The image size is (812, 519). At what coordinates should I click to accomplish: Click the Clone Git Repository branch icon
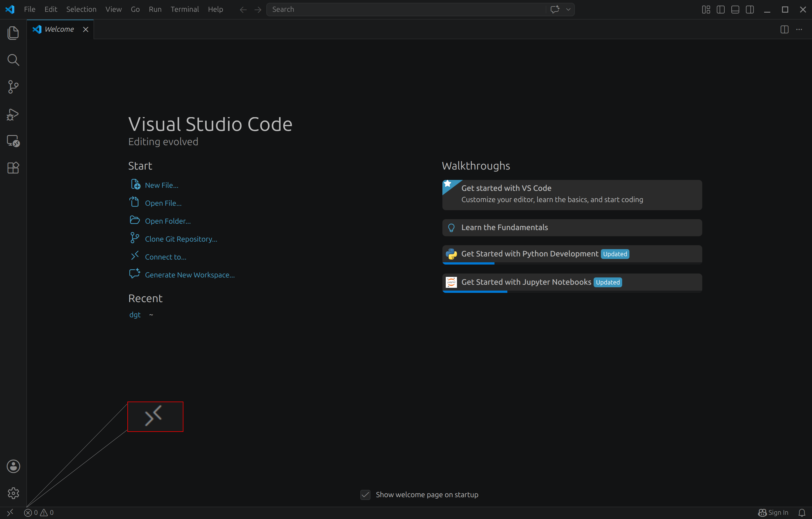[135, 238]
